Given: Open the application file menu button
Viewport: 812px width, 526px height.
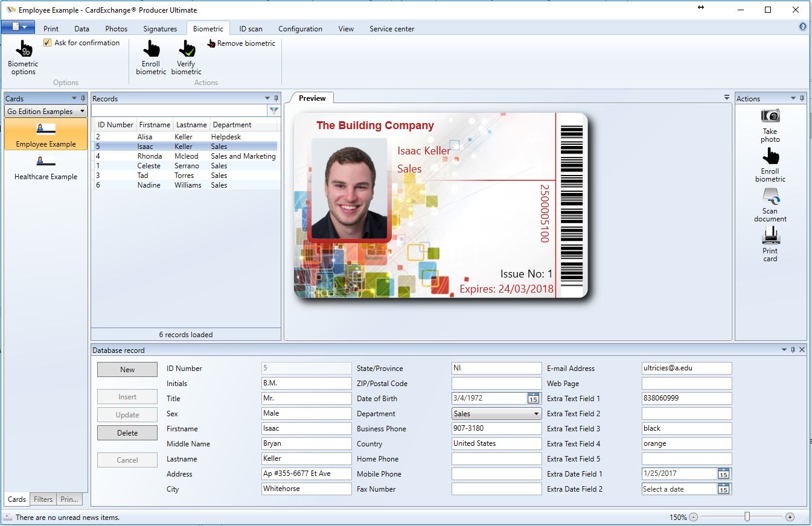Looking at the screenshot, I should 18,27.
